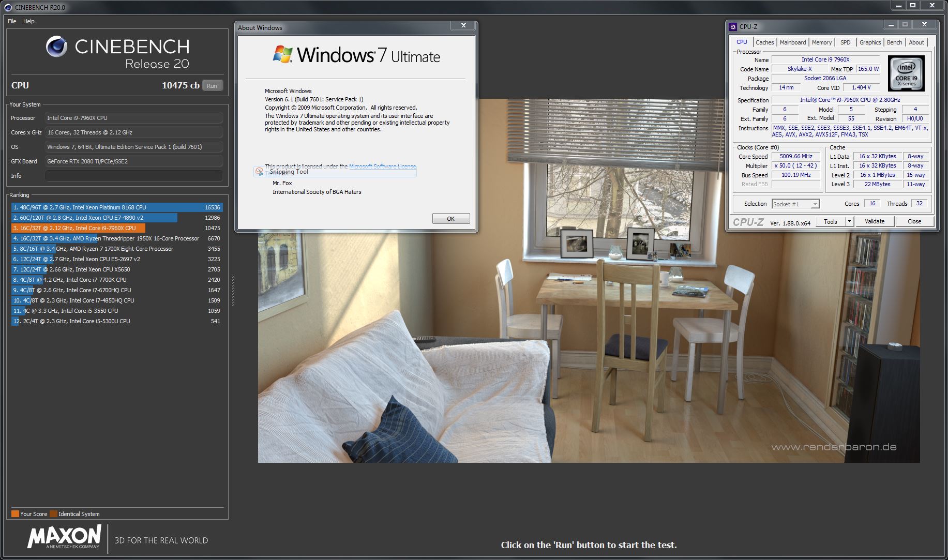
Task: Open the SPD tab in CPU-Z
Action: click(845, 42)
